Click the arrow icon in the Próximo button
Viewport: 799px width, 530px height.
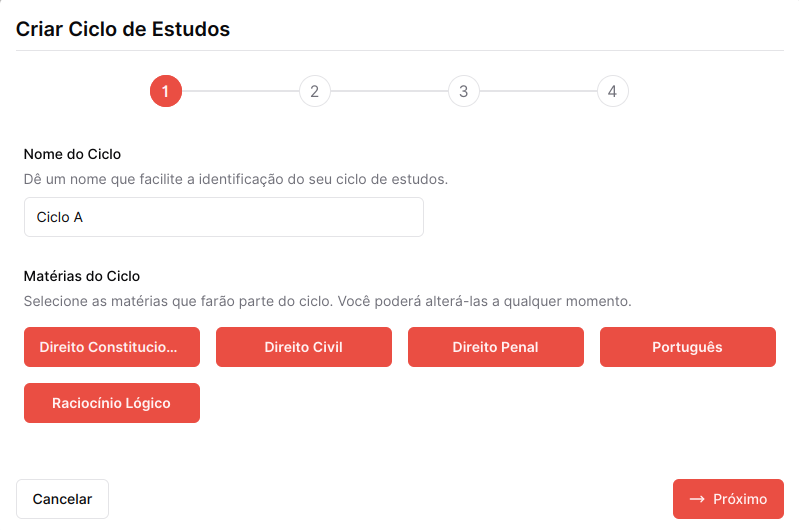697,499
